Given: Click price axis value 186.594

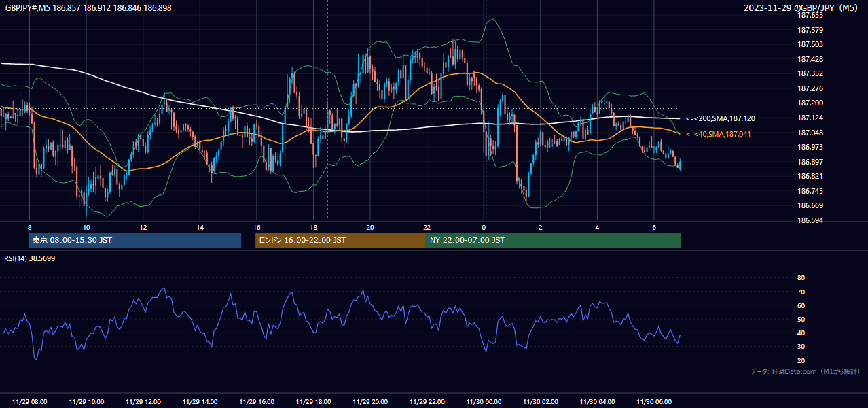Looking at the screenshot, I should [x=811, y=220].
